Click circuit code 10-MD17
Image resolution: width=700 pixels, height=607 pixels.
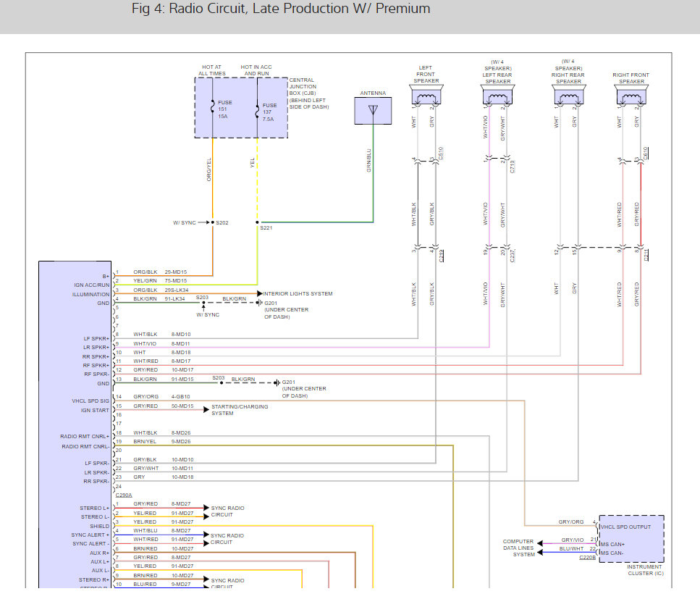182,370
